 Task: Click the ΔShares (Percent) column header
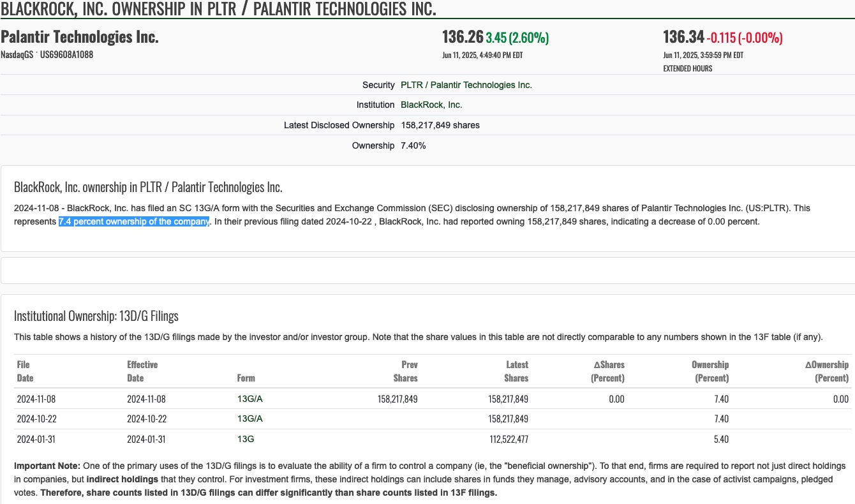point(609,371)
